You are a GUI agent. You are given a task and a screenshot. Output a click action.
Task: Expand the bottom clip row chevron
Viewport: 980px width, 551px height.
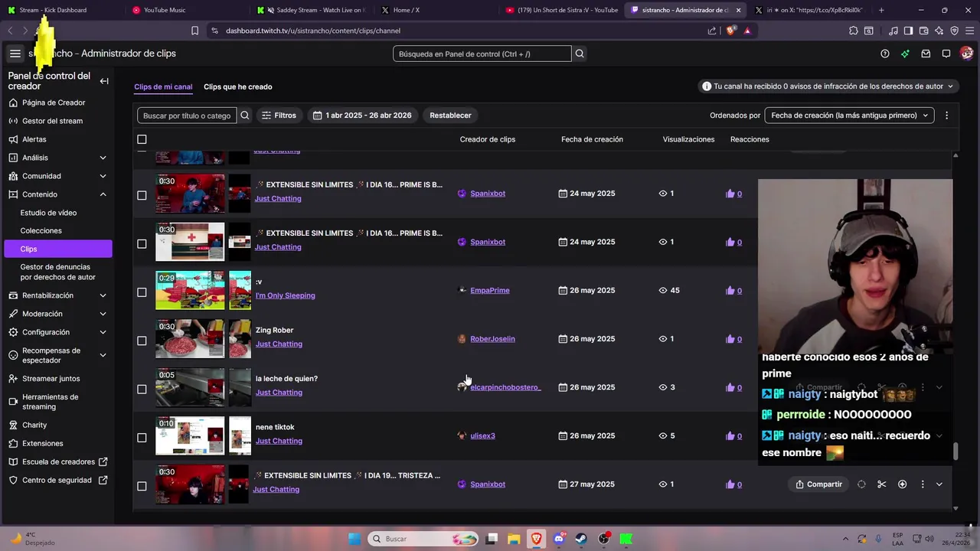[939, 484]
